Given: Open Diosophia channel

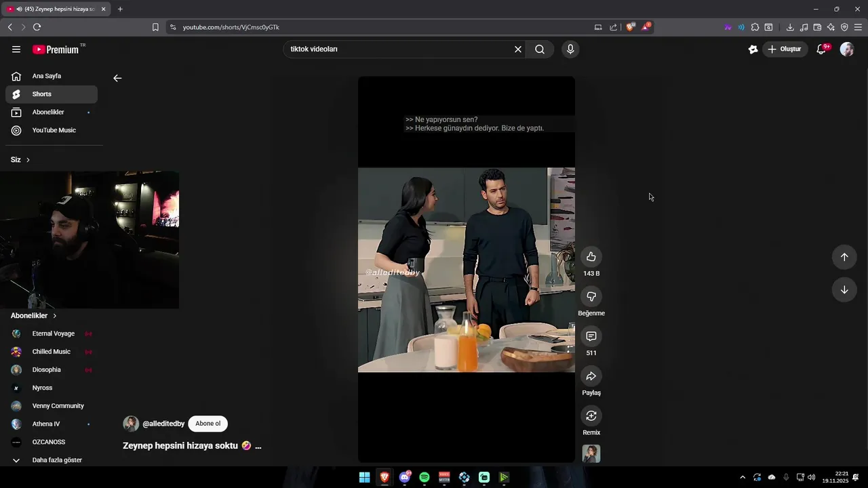Looking at the screenshot, I should point(52,369).
